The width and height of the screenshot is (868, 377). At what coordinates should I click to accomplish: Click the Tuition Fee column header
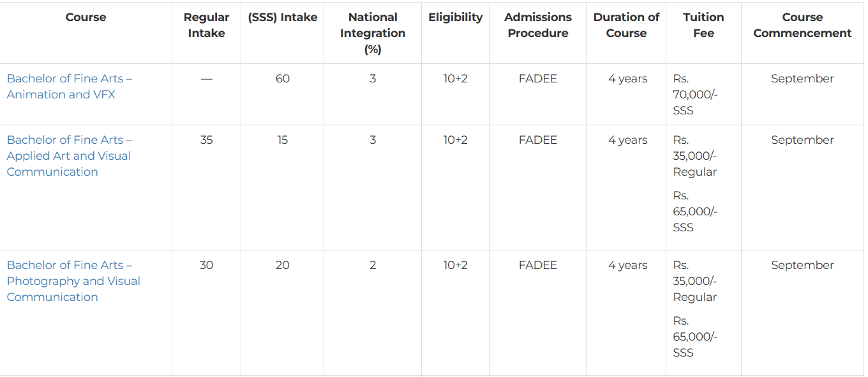[703, 25]
